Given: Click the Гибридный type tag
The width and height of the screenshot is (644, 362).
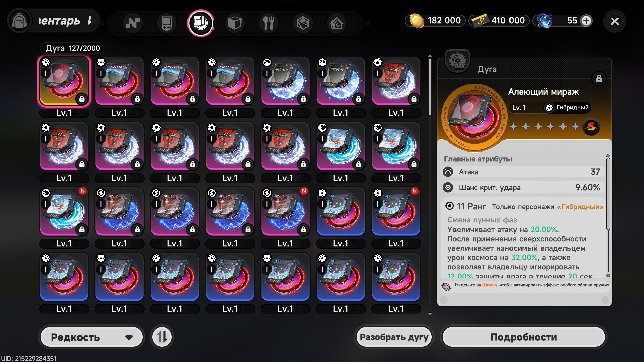Looking at the screenshot, I should (567, 108).
